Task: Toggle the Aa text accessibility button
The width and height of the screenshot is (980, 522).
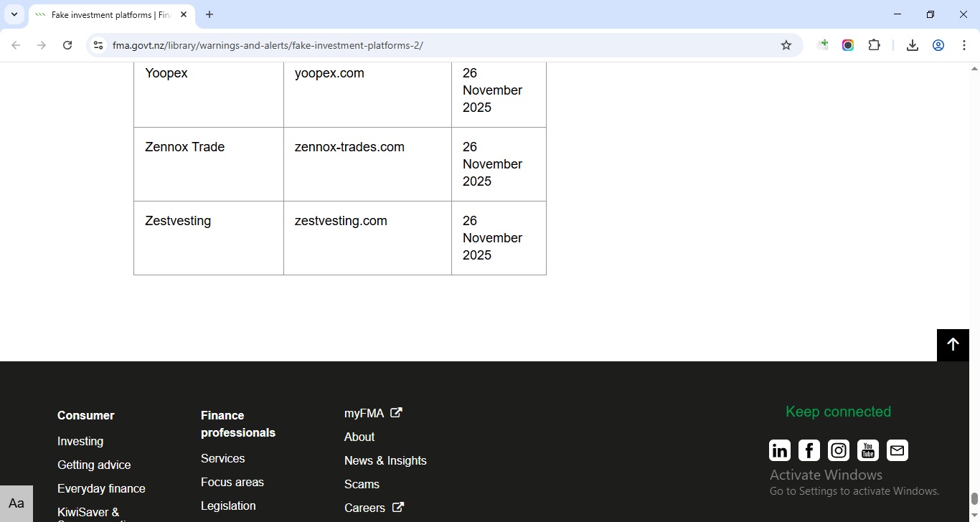Action: (x=17, y=503)
